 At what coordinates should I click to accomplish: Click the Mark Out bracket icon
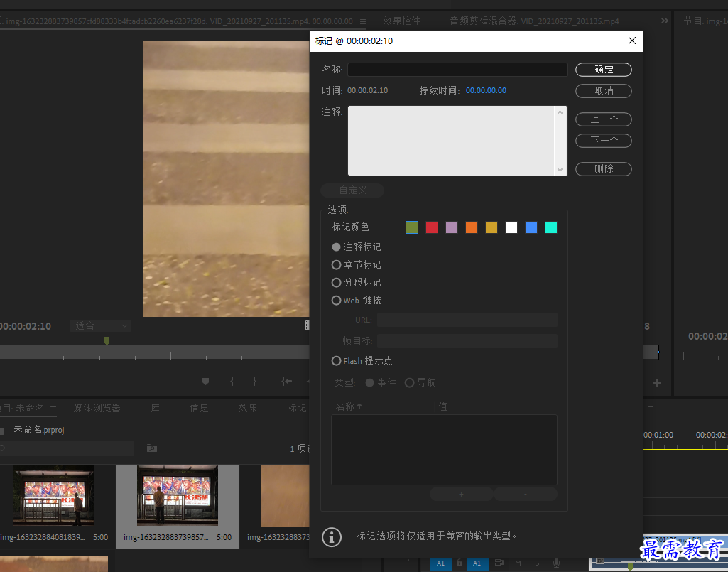click(254, 382)
